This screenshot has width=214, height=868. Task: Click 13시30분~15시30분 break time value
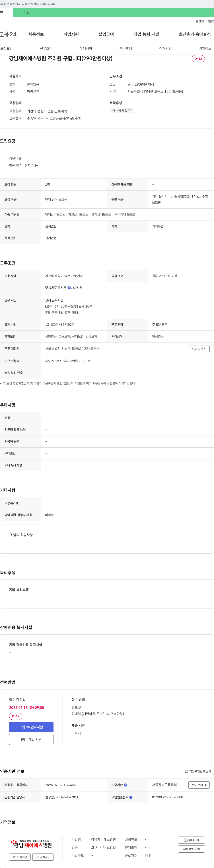pyautogui.click(x=60, y=324)
